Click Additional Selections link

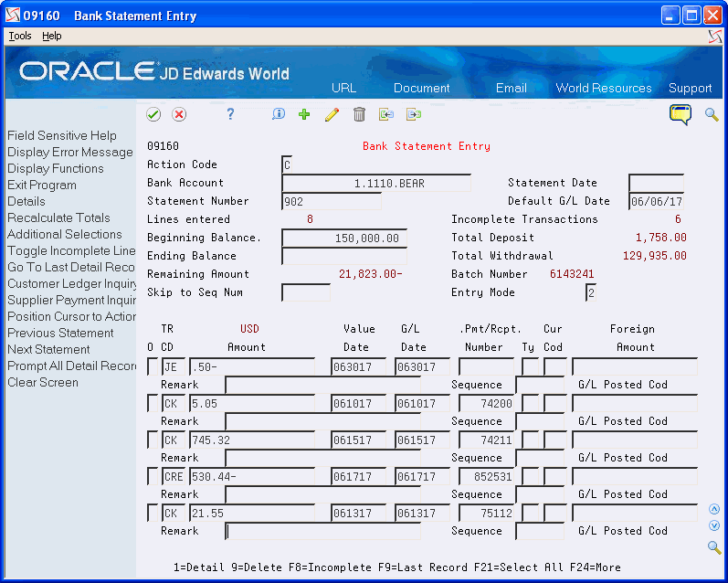click(x=65, y=235)
